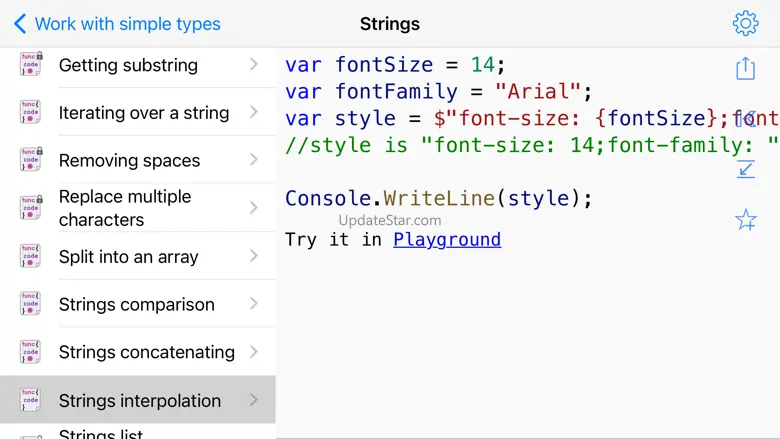The width and height of the screenshot is (780, 439).
Task: Add to favorites with the star icon
Action: (x=745, y=220)
